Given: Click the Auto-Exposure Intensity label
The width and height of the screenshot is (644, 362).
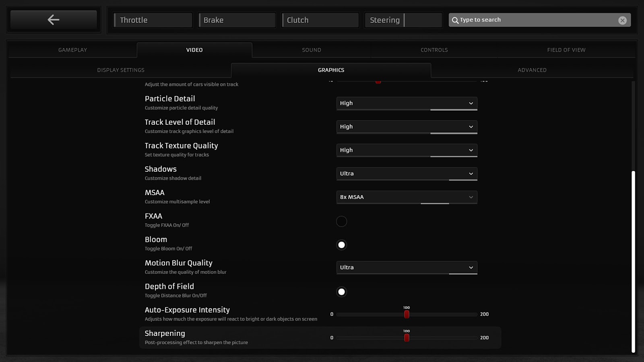Looking at the screenshot, I should (187, 310).
